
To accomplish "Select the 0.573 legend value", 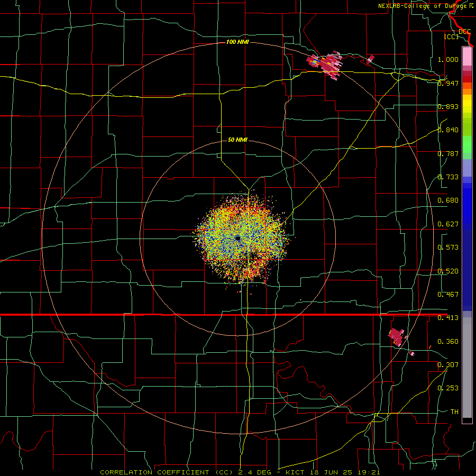I will (x=448, y=248).
